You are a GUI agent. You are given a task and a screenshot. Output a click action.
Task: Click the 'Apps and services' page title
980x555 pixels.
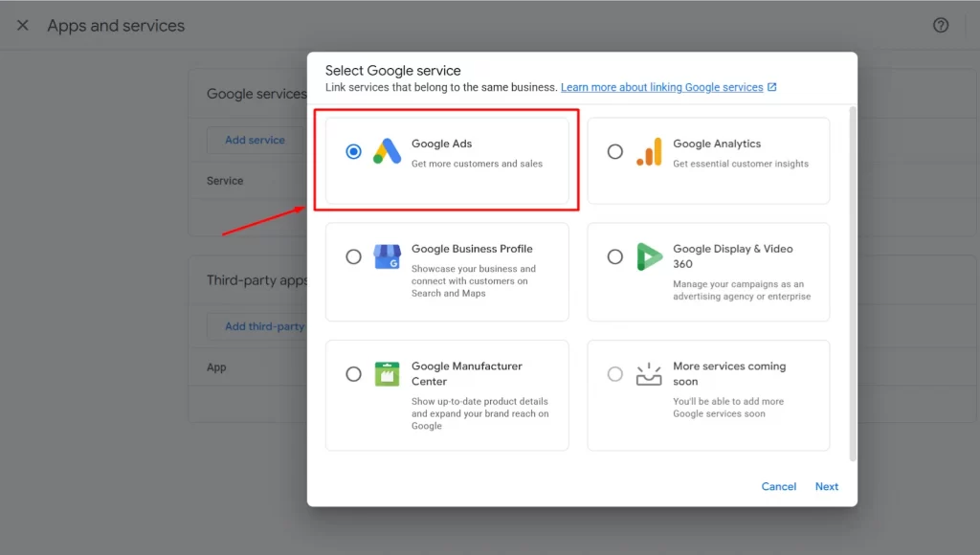coord(116,26)
